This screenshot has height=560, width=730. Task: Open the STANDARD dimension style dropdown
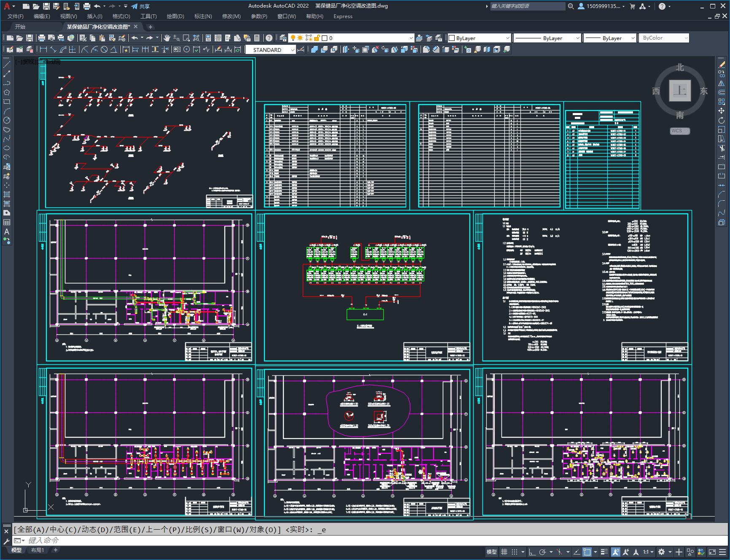[x=271, y=50]
